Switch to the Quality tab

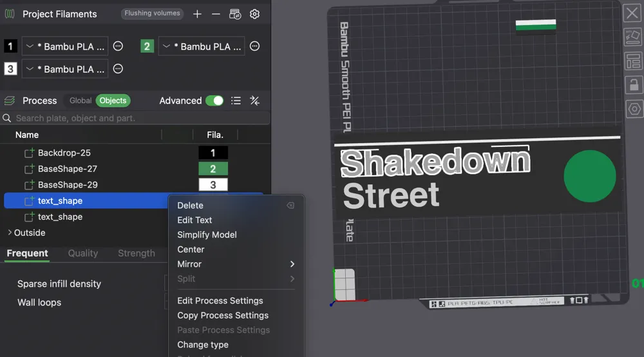click(83, 253)
